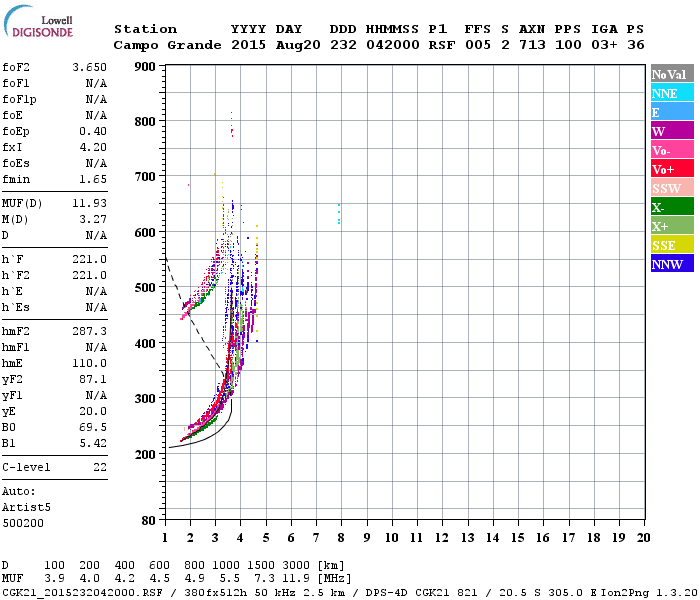Image resolution: width=700 pixels, height=600 pixels.
Task: Click the Lowell Digisonde logo
Action: [x=38, y=22]
